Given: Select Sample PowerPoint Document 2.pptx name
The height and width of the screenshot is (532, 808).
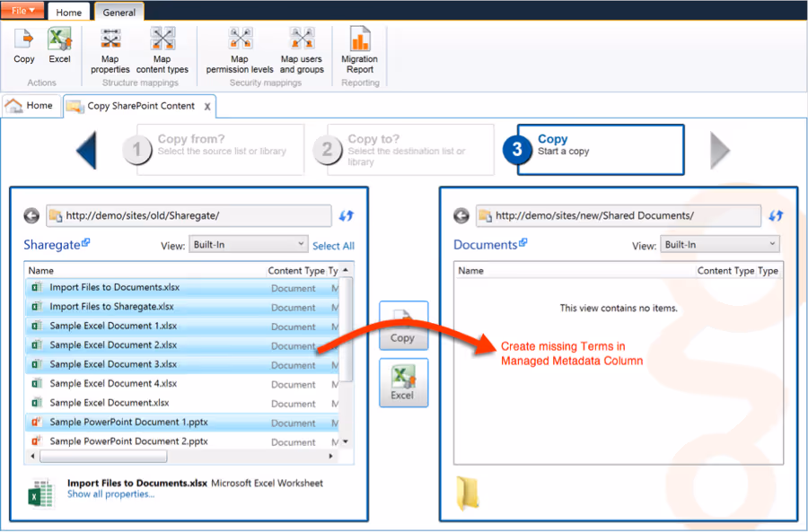Looking at the screenshot, I should pos(128,441).
